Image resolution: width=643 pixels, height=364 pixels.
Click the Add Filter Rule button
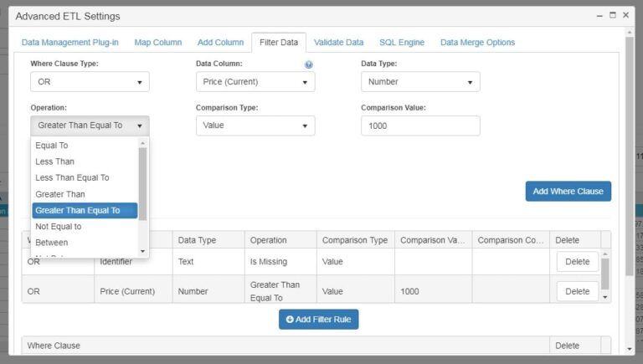318,320
